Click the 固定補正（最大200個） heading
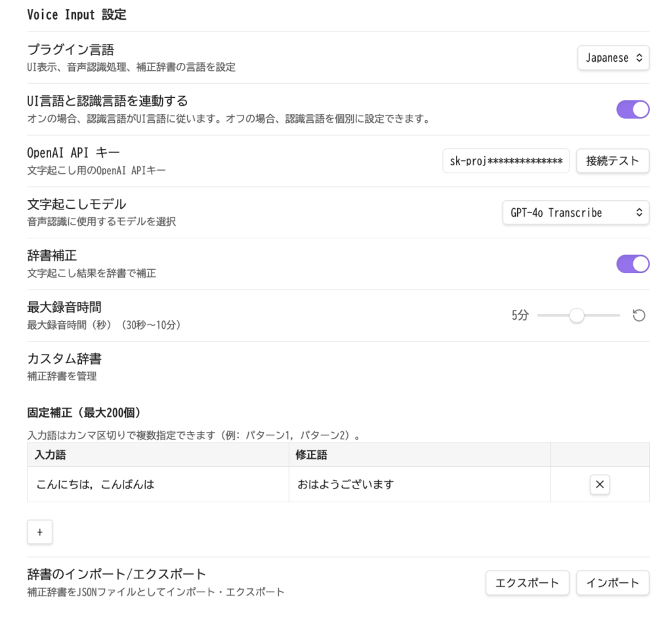 coord(84,413)
